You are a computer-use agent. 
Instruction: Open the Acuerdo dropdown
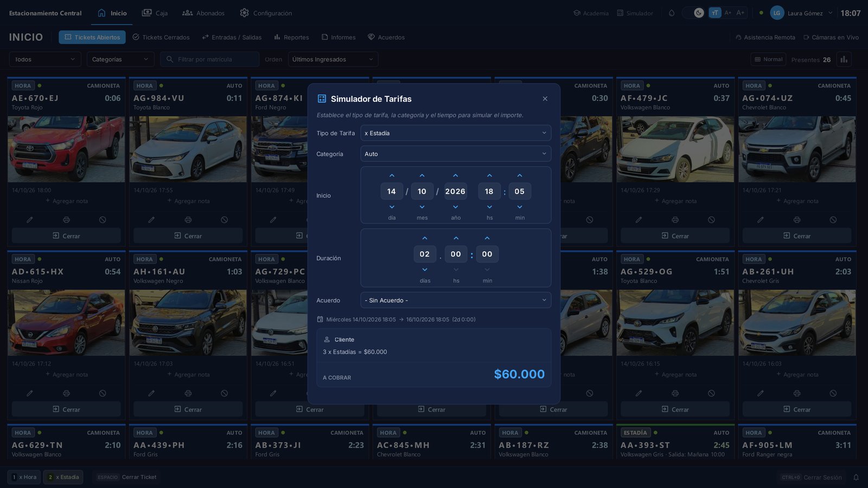(x=456, y=300)
